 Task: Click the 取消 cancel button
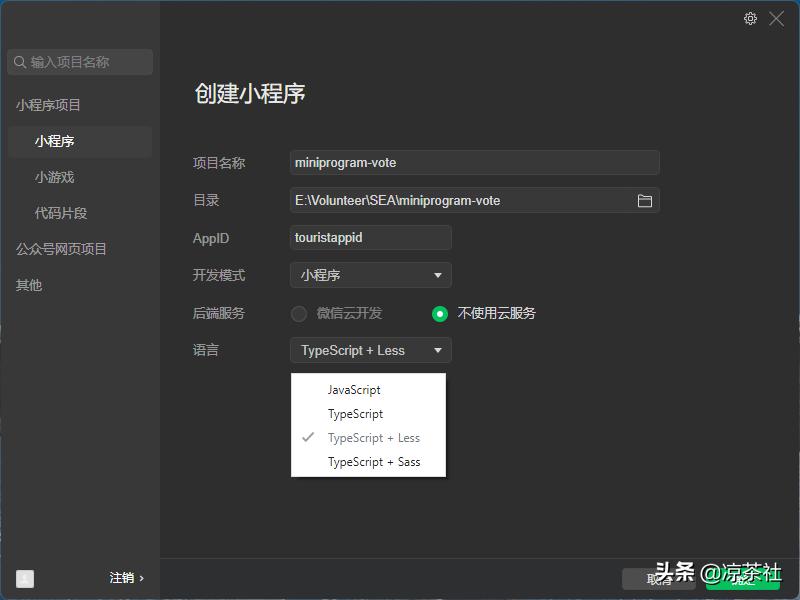pos(658,580)
